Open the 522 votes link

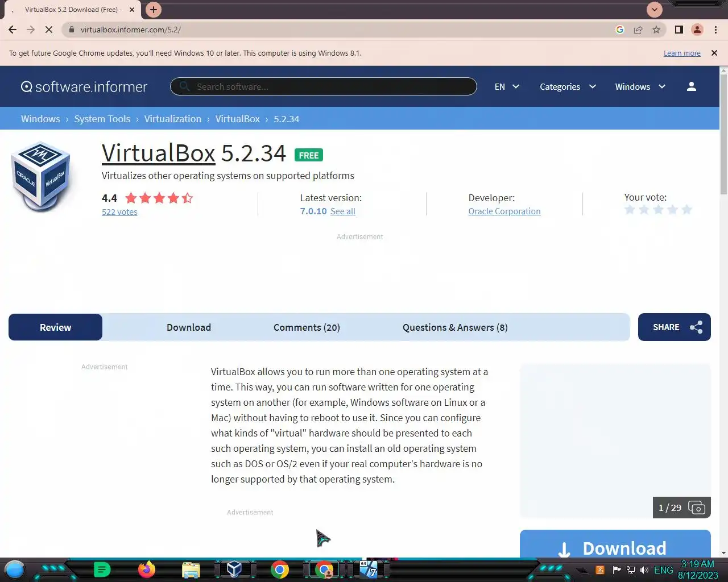tap(119, 212)
